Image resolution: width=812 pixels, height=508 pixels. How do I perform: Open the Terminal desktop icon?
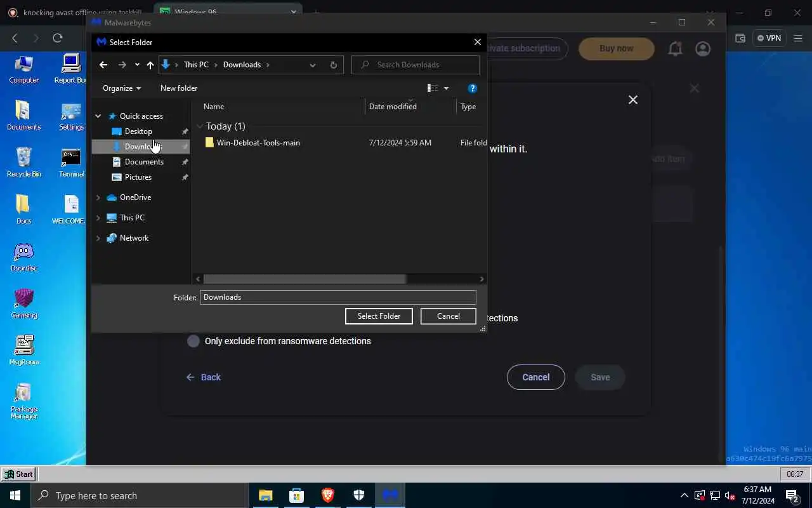71,163
